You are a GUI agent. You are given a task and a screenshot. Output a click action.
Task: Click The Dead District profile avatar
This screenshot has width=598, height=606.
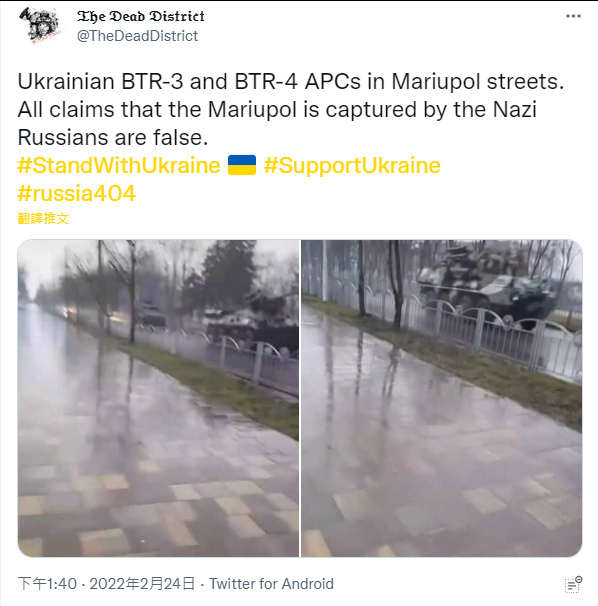click(39, 26)
